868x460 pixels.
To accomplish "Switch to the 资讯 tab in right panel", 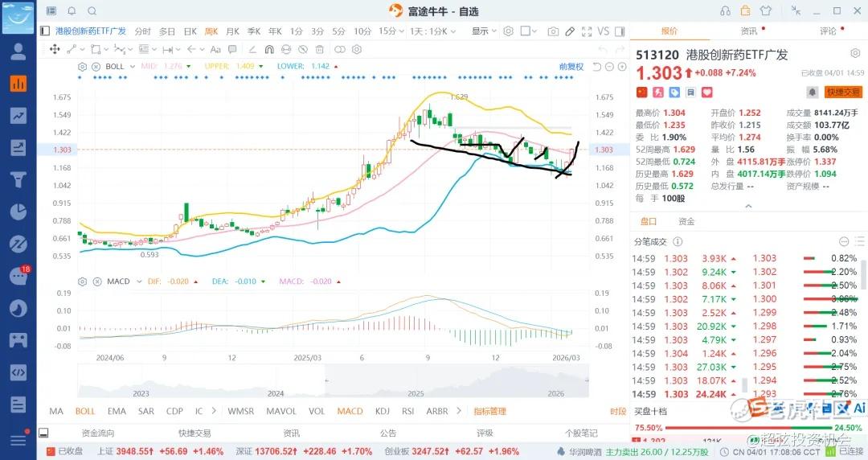I will point(748,31).
